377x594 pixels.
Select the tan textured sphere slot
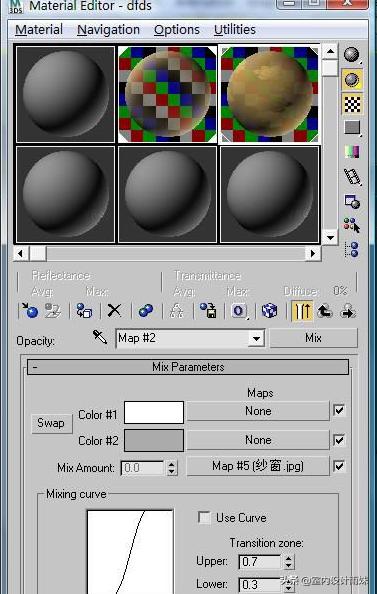pos(269,94)
